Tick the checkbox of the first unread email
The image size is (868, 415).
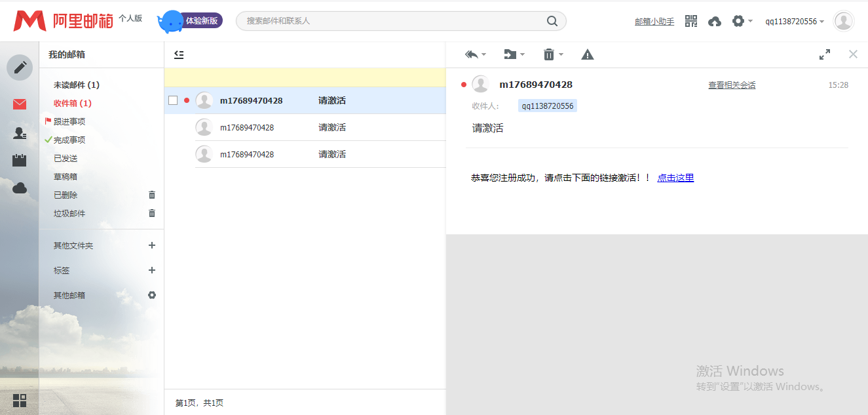[173, 100]
